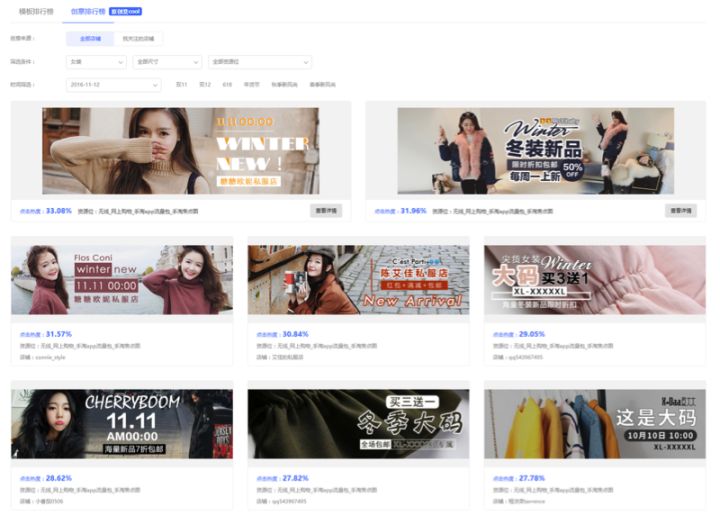Image resolution: width=720 pixels, height=516 pixels.
Task: Click 查看详情 for the 33.08% banner
Action: [326, 211]
